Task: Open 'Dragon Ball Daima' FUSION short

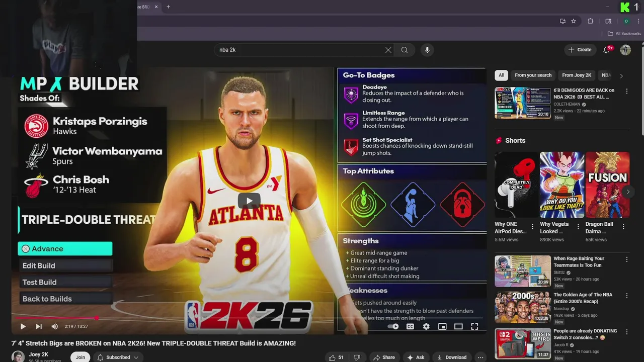Action: [x=607, y=185]
